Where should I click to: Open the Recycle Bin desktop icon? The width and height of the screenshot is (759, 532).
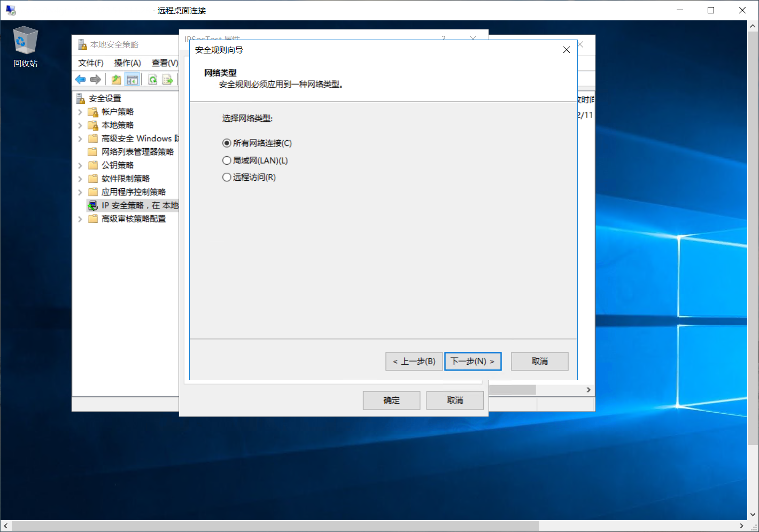25,47
